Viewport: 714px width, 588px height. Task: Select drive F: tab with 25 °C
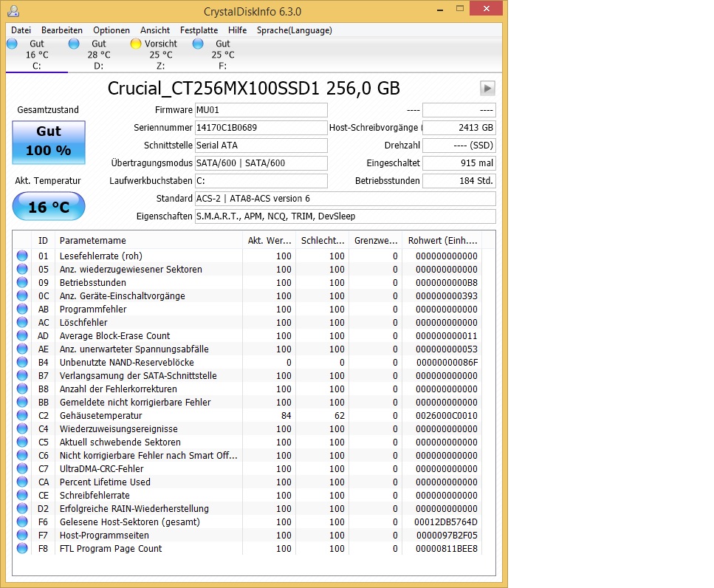click(223, 55)
